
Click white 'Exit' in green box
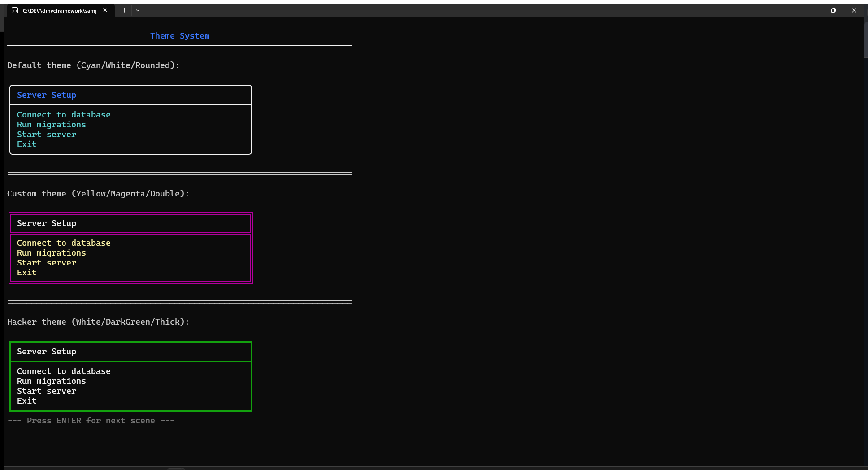tap(27, 401)
